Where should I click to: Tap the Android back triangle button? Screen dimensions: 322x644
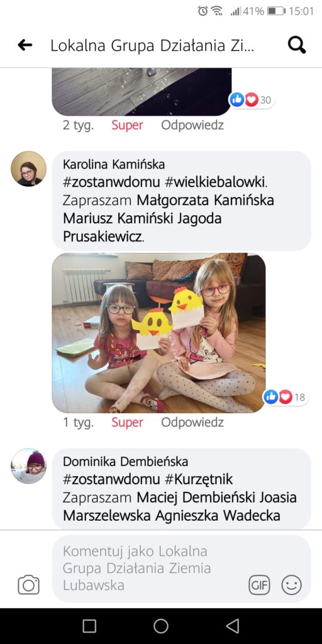[233, 626]
